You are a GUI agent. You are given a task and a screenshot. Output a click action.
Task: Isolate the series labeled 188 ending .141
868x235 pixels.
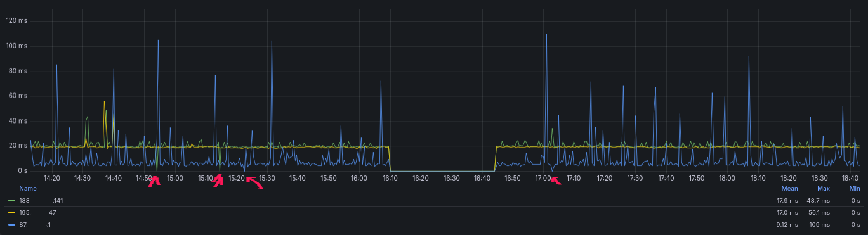pos(41,201)
